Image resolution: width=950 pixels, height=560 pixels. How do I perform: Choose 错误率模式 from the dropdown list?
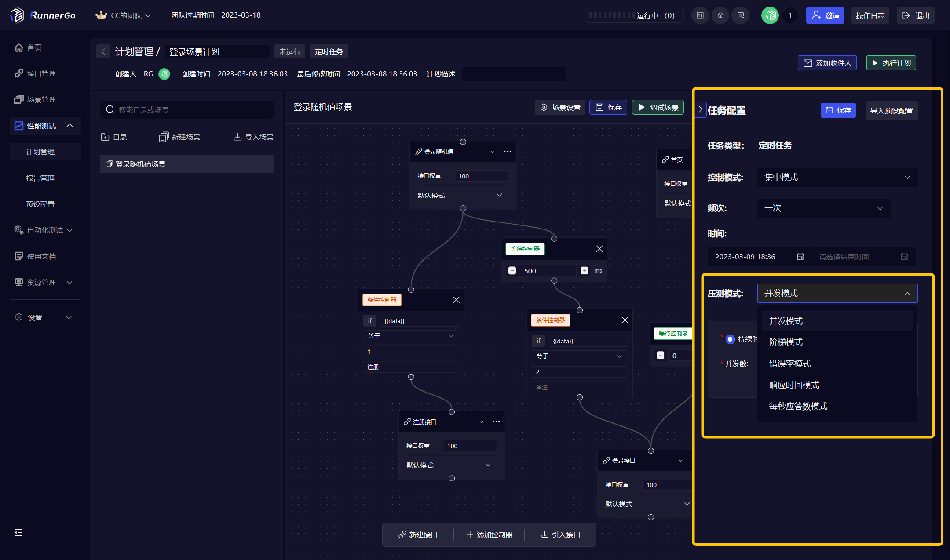pos(837,364)
